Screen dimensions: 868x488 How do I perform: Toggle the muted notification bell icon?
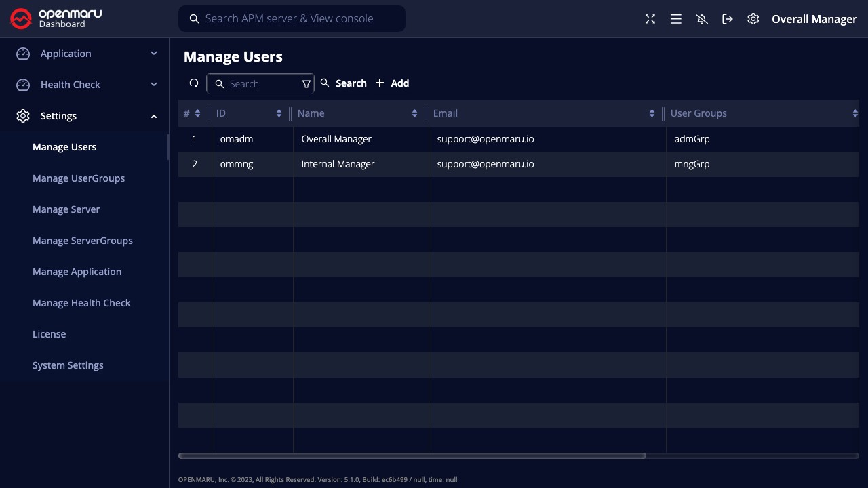click(702, 19)
